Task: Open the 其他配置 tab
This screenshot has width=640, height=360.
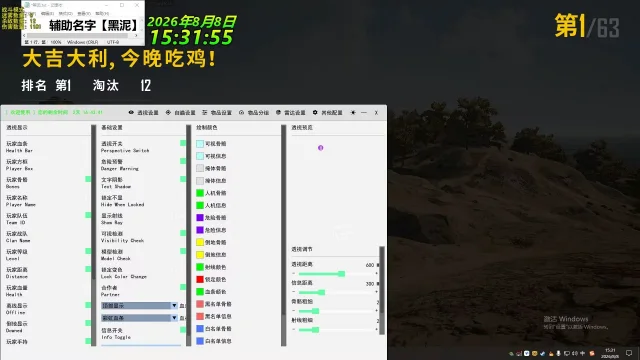Action: click(x=327, y=113)
